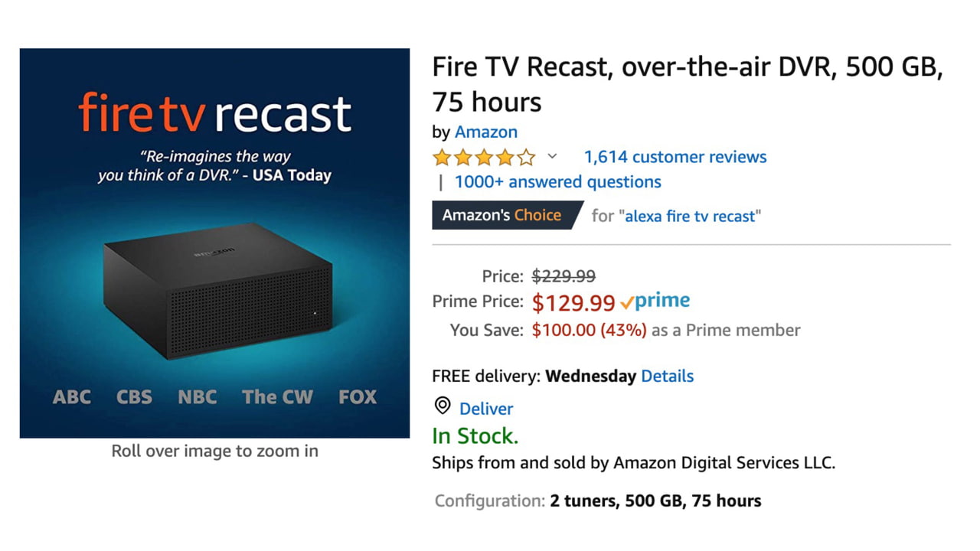View the 1000+ answered questions
Screen dimensions: 980x551
click(x=557, y=181)
